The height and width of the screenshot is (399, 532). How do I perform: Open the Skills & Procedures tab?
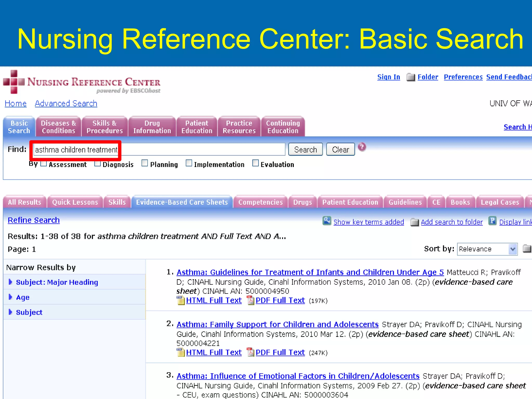[x=105, y=127]
